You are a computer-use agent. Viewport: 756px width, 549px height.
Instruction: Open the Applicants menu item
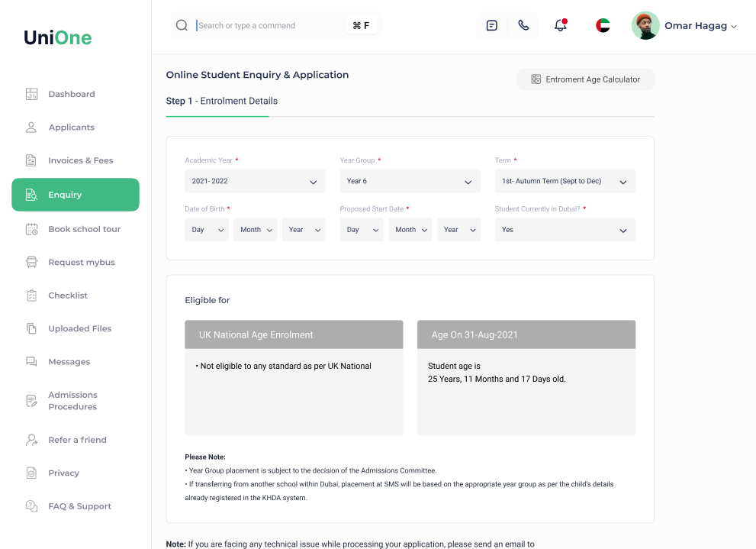(x=71, y=128)
